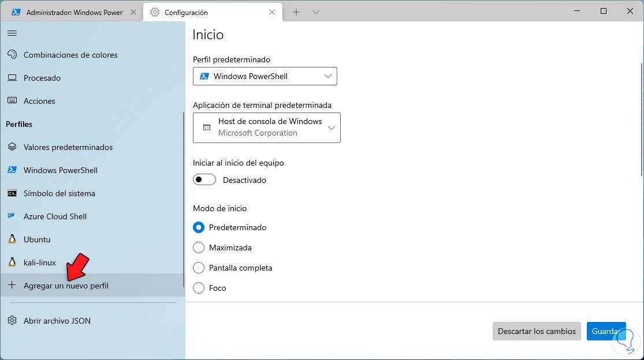Click console host icon in terminal dropdown
The image size is (644, 360).
point(207,127)
